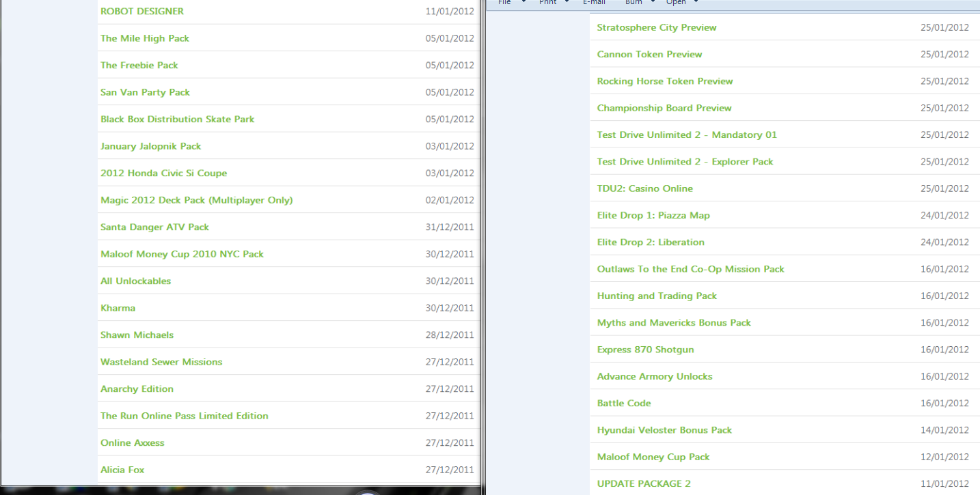Open Maloof Money Cup 2010 NYC Pack
Screen dimensions: 980x495
coord(182,254)
